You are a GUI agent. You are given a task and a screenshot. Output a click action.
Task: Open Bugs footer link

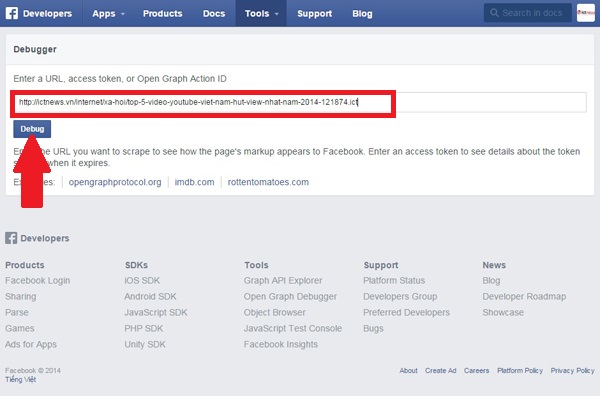pyautogui.click(x=373, y=328)
